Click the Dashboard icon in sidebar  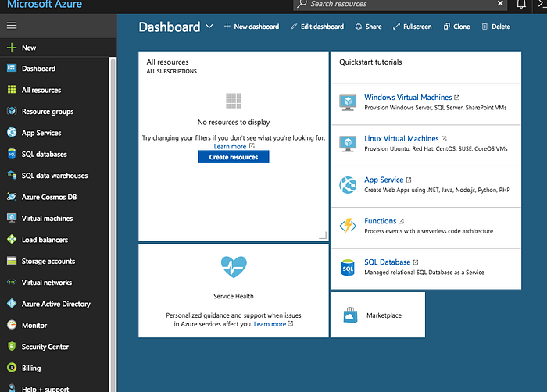click(12, 68)
